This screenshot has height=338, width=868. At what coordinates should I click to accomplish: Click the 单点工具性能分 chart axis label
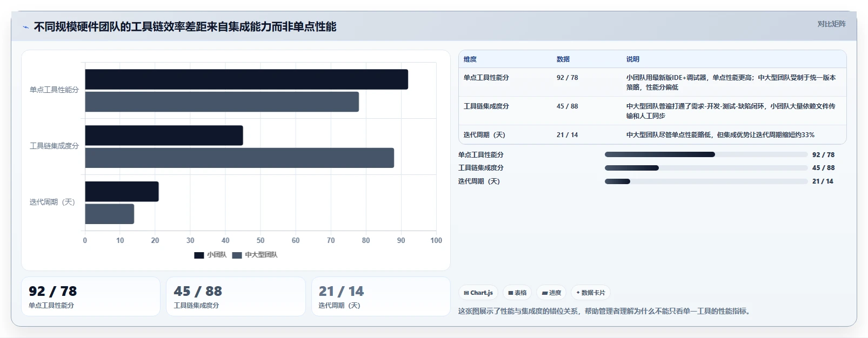pos(54,90)
